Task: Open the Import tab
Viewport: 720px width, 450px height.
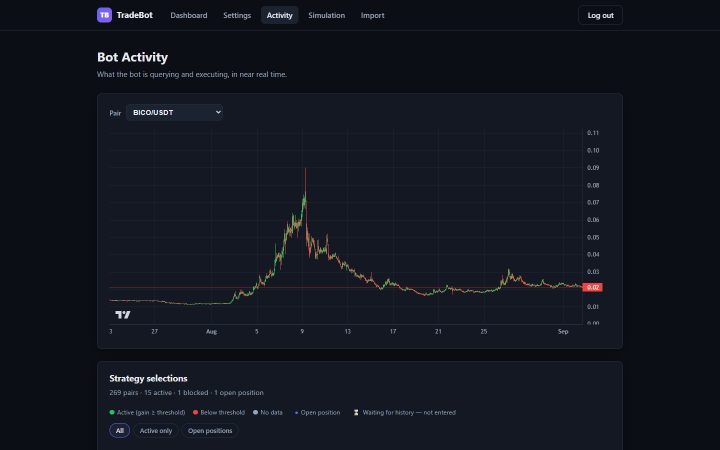Action: pyautogui.click(x=372, y=15)
